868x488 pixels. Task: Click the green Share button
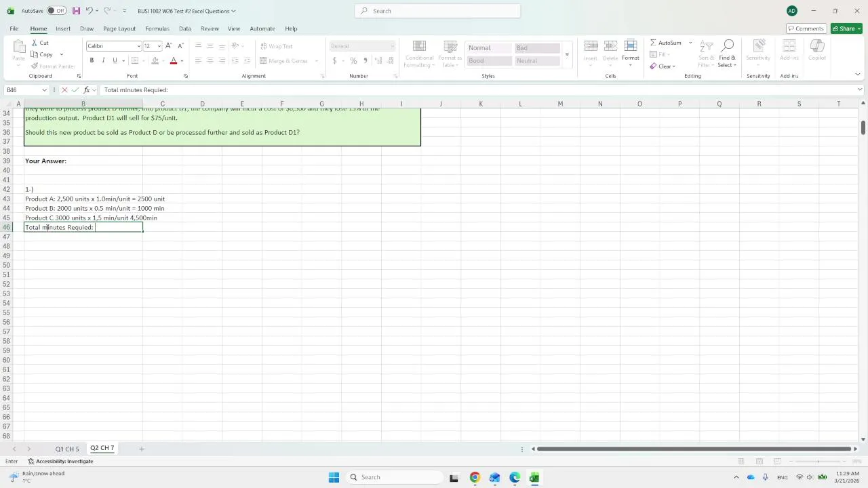846,28
